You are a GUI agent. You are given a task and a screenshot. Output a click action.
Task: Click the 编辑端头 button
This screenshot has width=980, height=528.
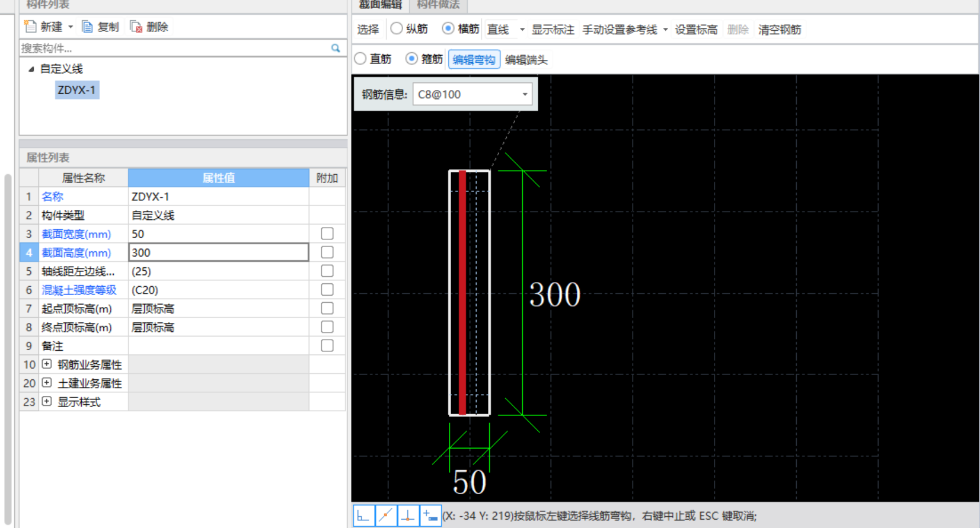point(526,59)
